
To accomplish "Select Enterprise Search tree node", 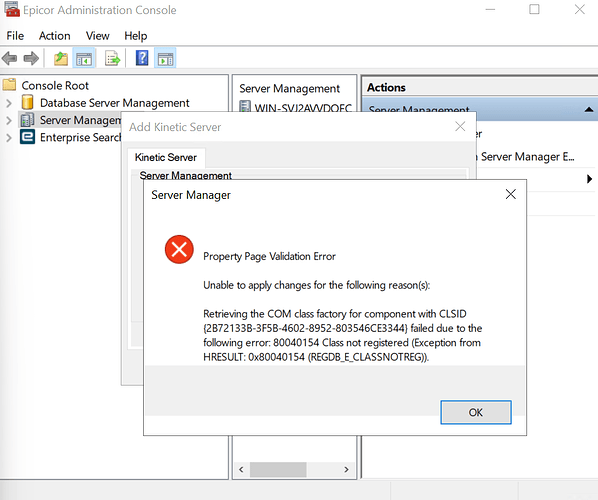I will (x=80, y=137).
